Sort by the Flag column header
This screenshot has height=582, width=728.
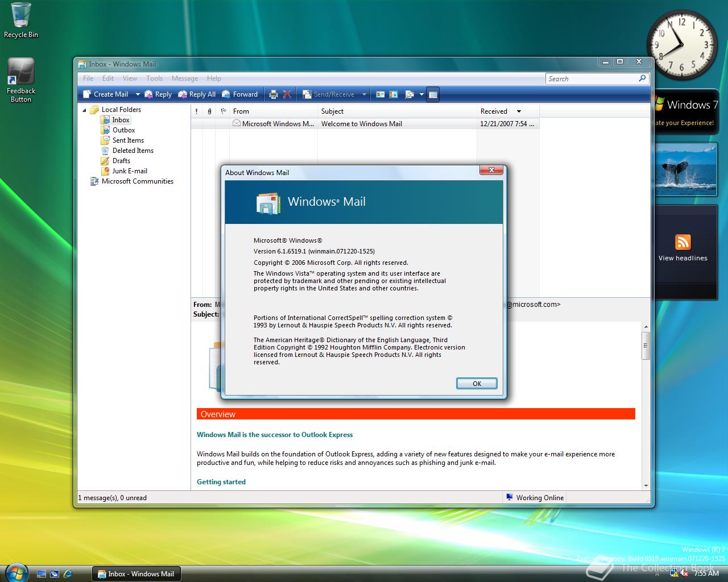223,111
